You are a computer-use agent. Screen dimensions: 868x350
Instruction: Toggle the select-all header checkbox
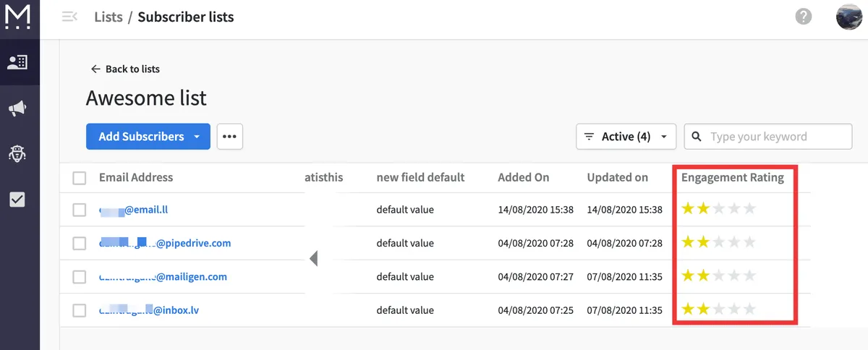coord(80,178)
